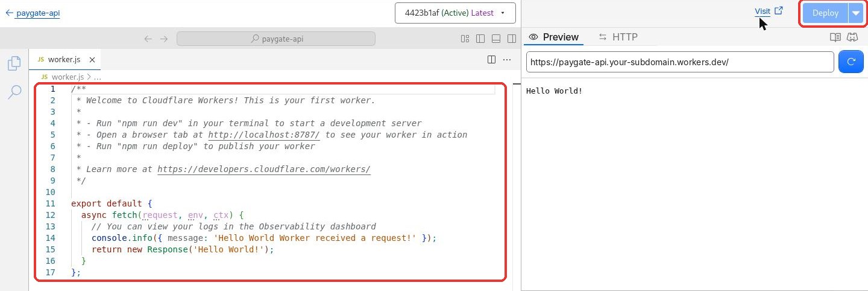Screen dimensions: 868x291
Task: Switch to the Preview tab
Action: pos(554,37)
